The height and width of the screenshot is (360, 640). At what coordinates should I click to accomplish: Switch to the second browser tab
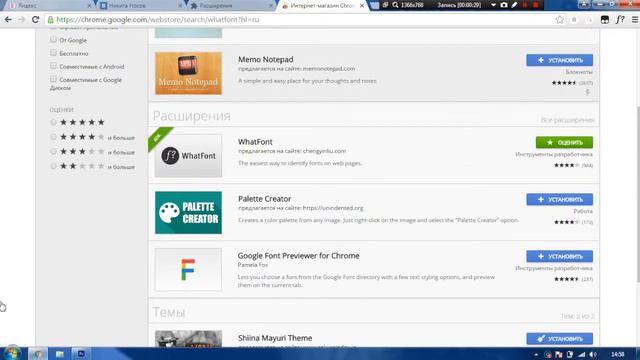click(140, 6)
